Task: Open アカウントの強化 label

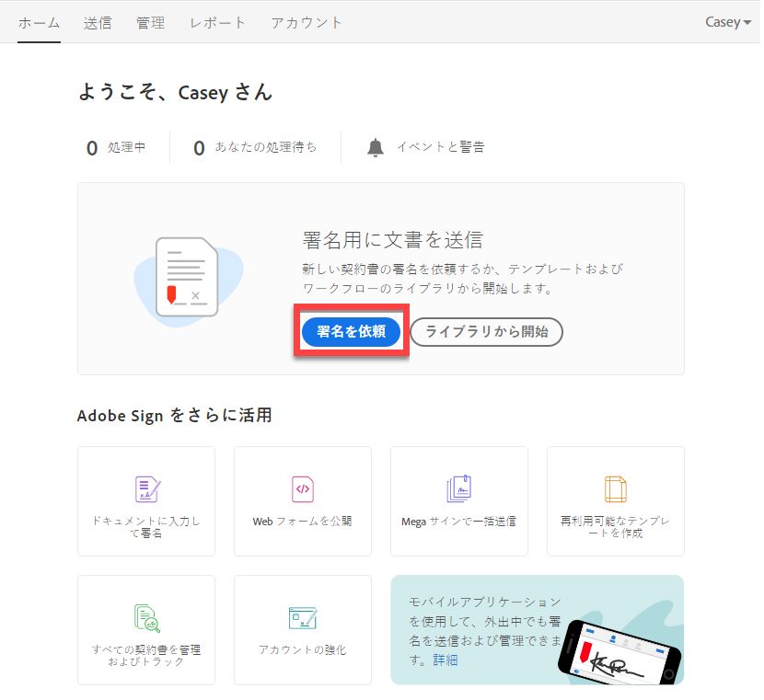Action: point(303,649)
